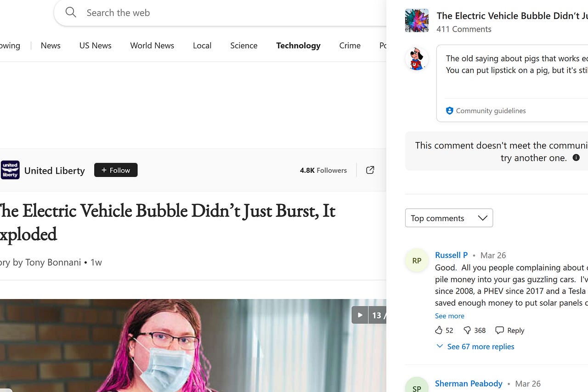Click the article thumbnail in comments header
The height and width of the screenshot is (392, 588).
[417, 20]
